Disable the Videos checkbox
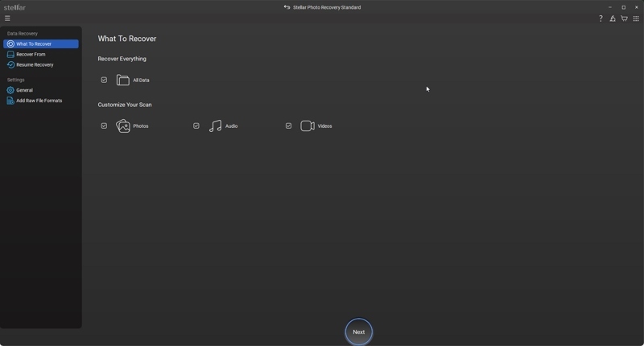The width and height of the screenshot is (644, 346). click(x=288, y=126)
